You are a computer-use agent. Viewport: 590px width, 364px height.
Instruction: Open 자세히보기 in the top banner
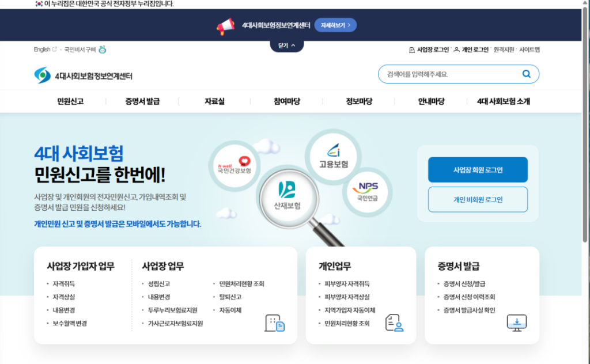click(x=335, y=25)
